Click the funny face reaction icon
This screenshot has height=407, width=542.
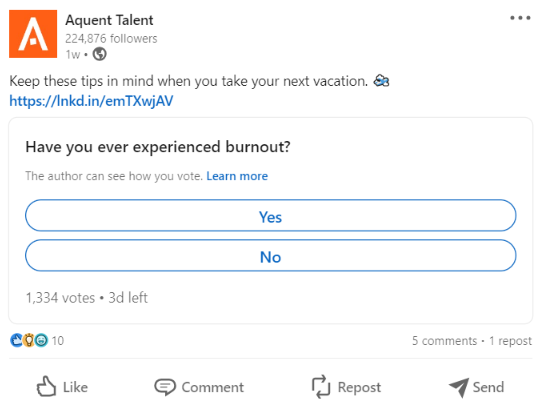tap(41, 340)
